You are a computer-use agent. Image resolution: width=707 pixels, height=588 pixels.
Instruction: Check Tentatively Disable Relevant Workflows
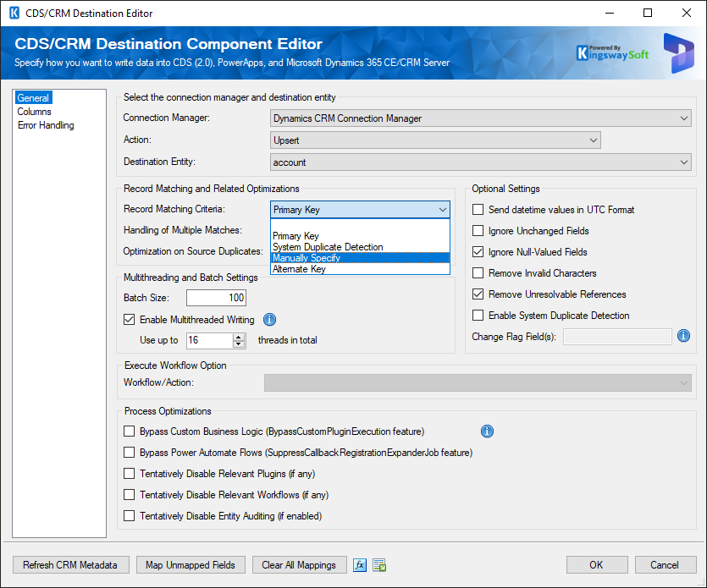tap(129, 495)
